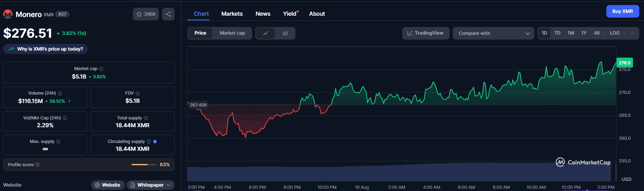Open the News tab

click(x=263, y=14)
